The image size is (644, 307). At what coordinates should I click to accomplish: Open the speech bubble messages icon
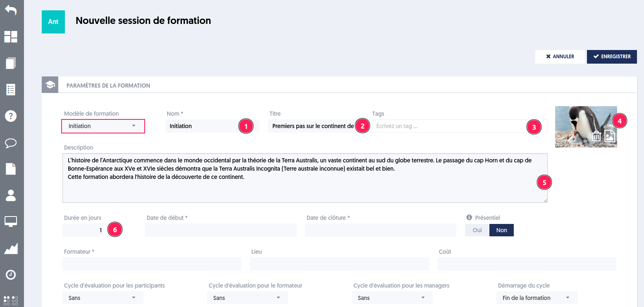11,143
